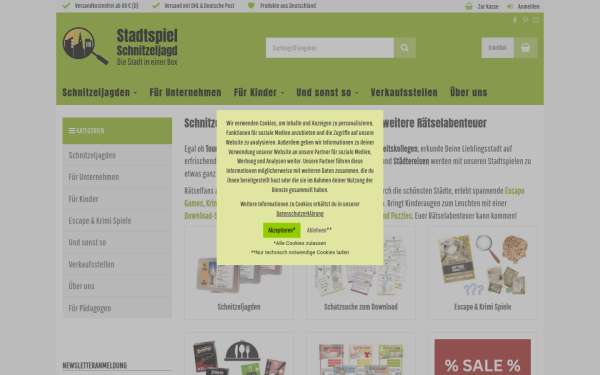This screenshot has width=600, height=375.
Task: Click the Newsletteranmeldung heading
Action: coord(95,365)
